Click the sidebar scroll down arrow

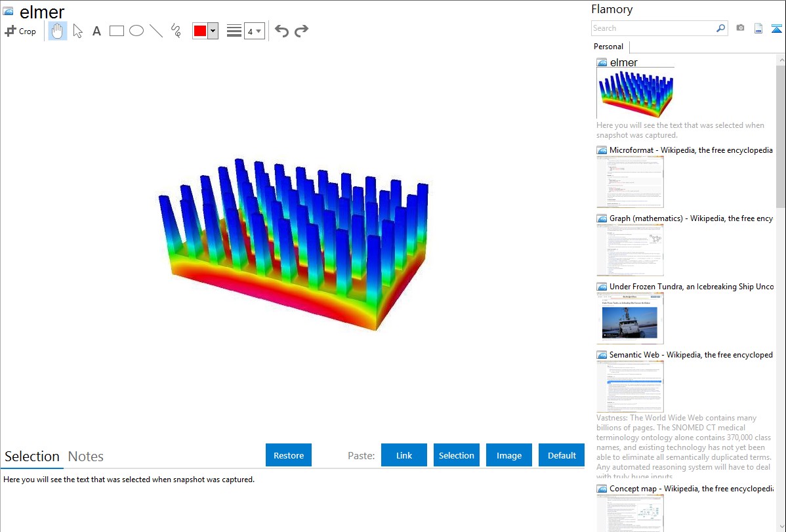781,526
